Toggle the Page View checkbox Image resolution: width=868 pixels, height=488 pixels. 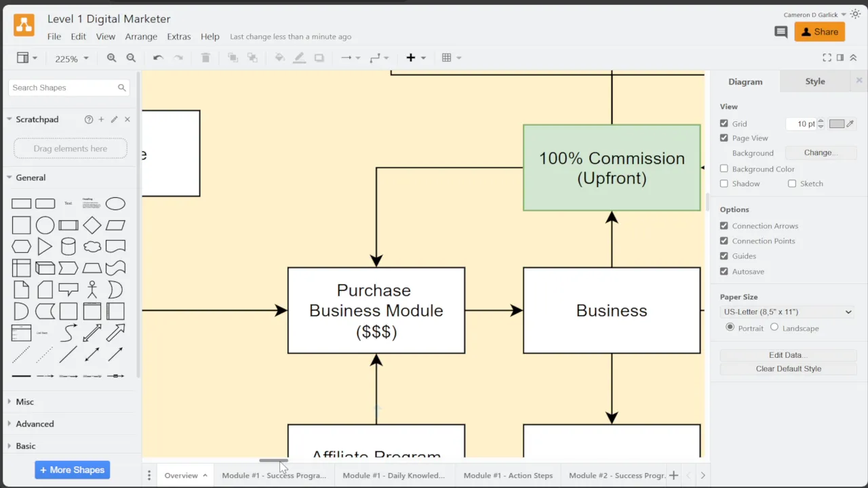tap(724, 138)
